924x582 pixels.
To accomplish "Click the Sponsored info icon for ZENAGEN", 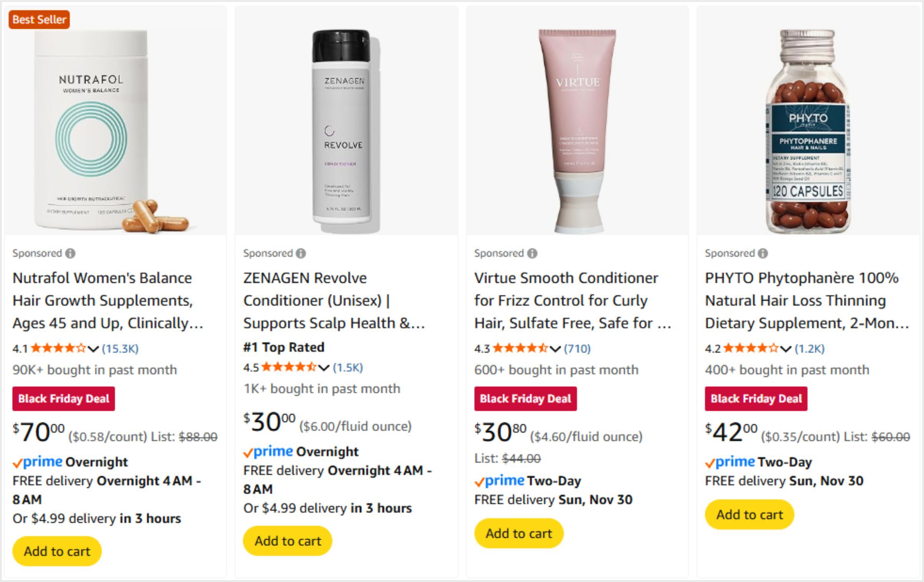I will (301, 254).
